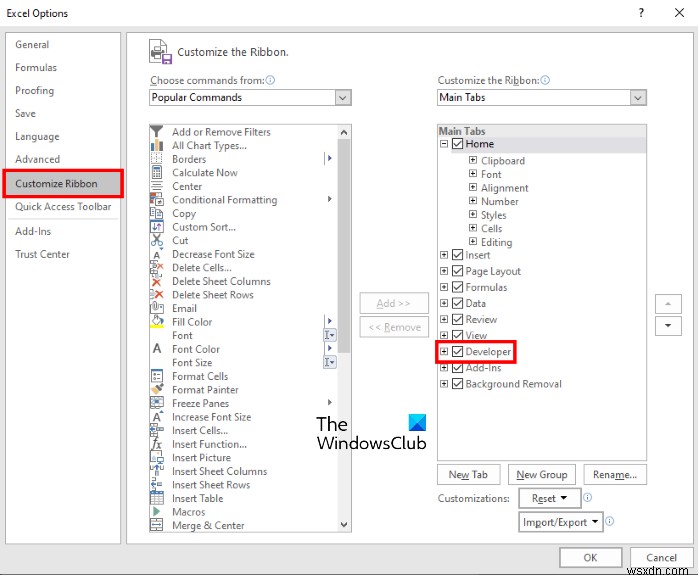Toggle the Background Removal checkbox
This screenshot has height=581, width=700.
[457, 384]
